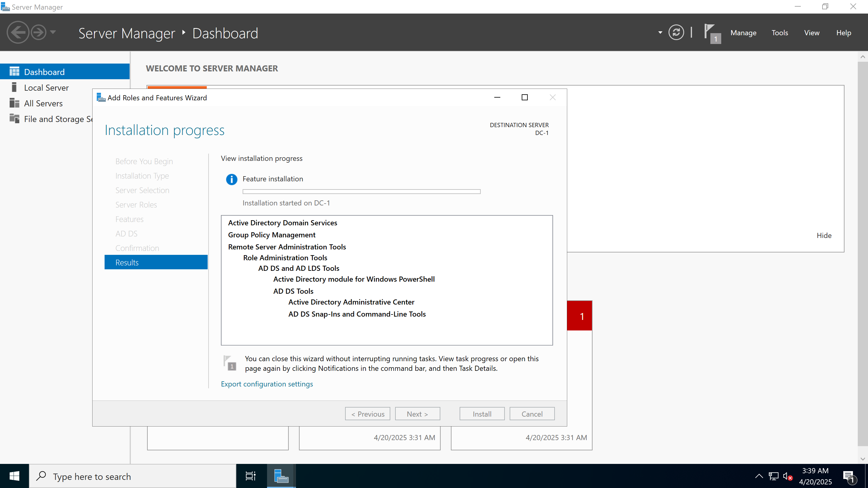Open the Help menu
This screenshot has width=868, height=488.
coord(843,33)
